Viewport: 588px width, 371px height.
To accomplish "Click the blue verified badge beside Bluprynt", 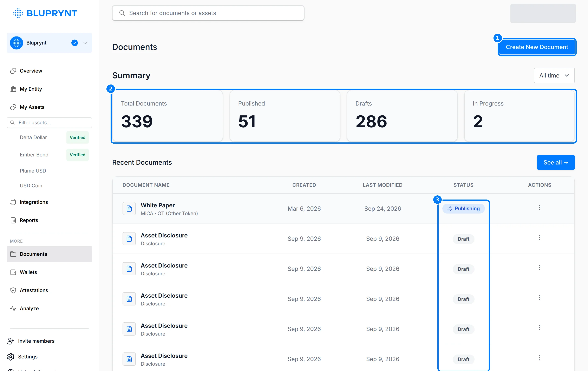I will coord(74,43).
